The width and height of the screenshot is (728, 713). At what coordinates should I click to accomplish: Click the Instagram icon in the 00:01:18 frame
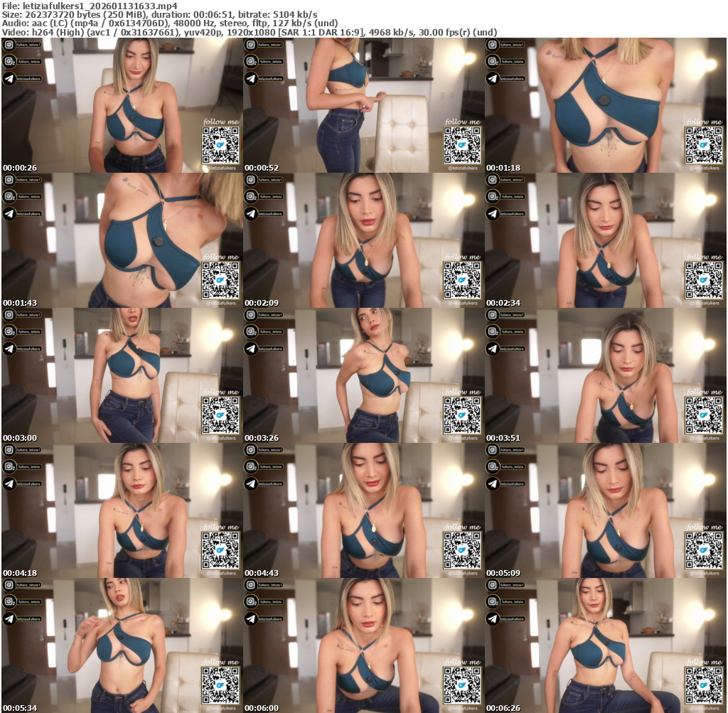click(x=493, y=45)
